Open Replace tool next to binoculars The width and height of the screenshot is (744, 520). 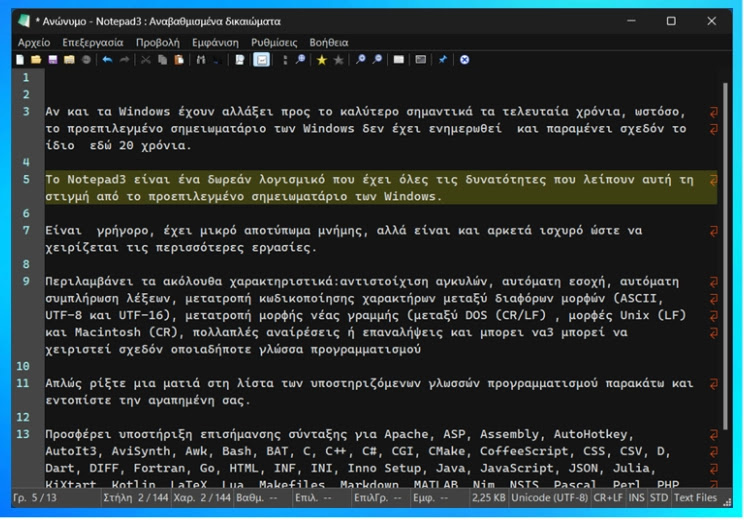(x=217, y=60)
